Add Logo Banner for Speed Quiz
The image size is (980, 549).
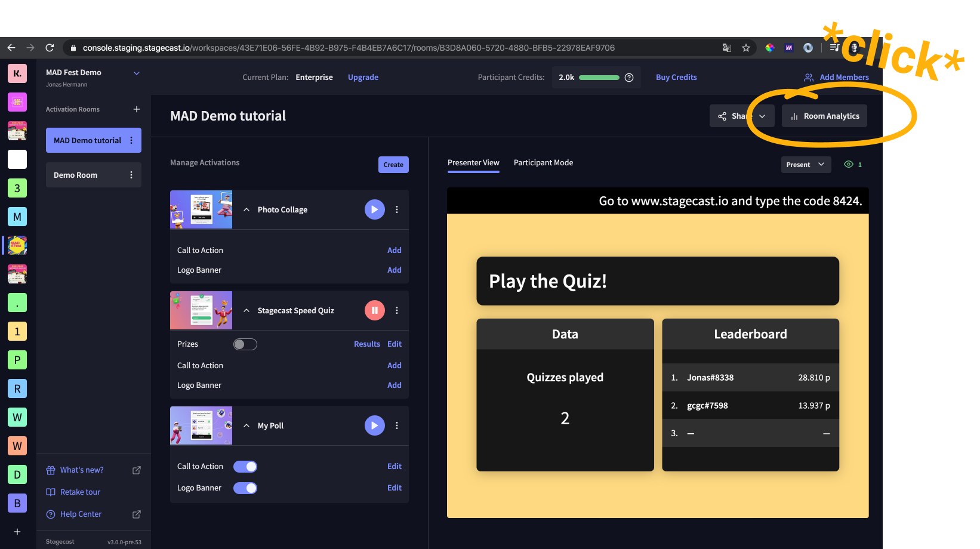(x=395, y=385)
